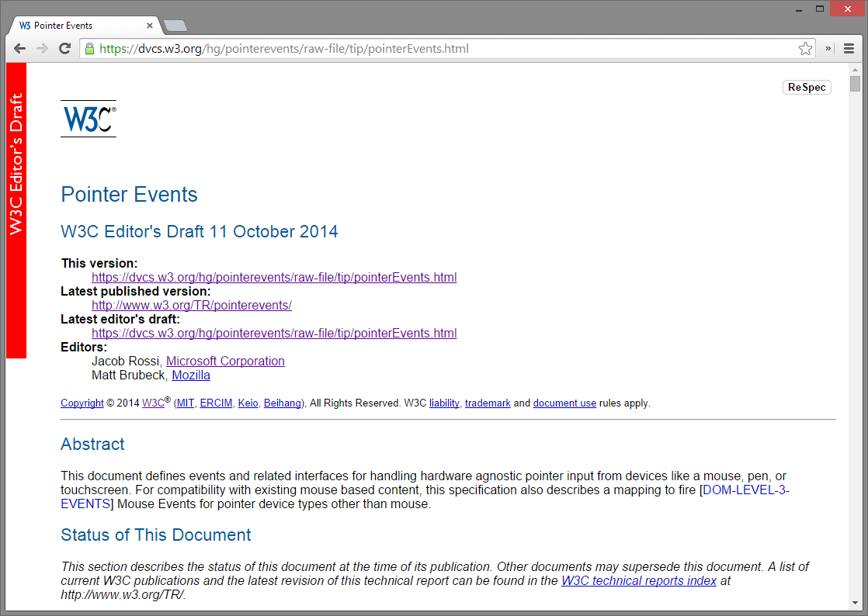Open the latest published version link

191,305
